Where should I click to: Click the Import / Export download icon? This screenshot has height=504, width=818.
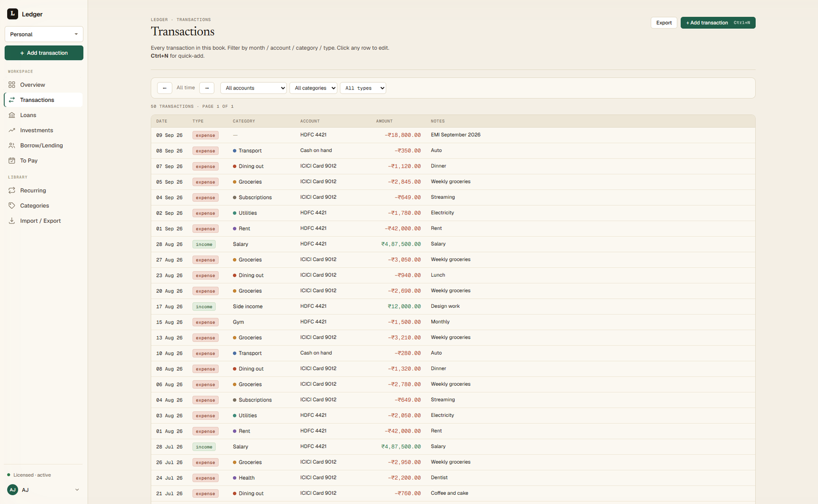pyautogui.click(x=12, y=221)
